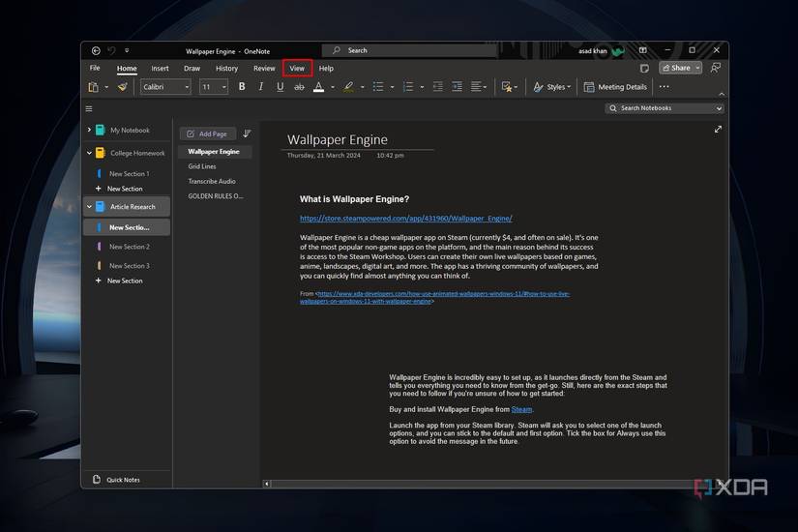The image size is (798, 532).
Task: Click the bulleted list icon
Action: click(377, 87)
